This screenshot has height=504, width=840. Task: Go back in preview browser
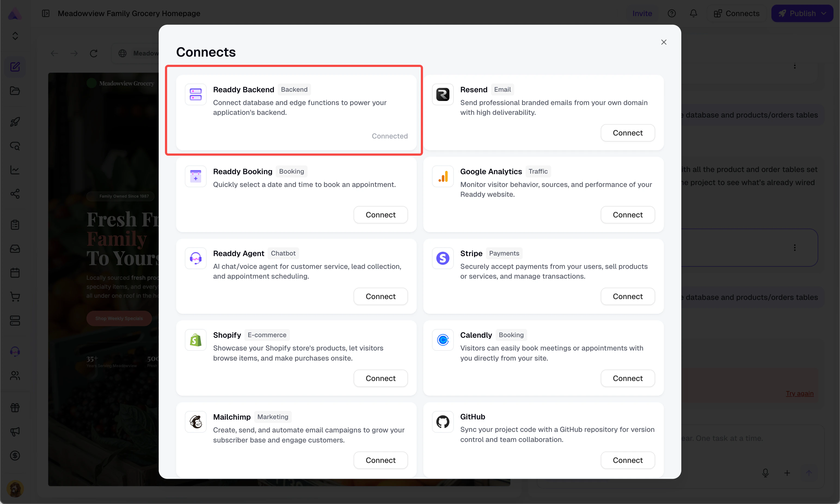click(54, 53)
